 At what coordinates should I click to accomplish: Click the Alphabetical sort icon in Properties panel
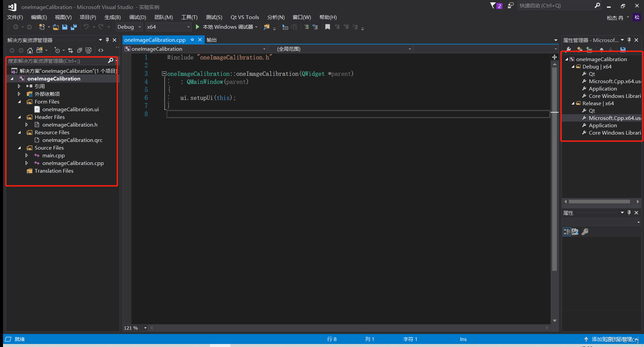[x=575, y=232]
